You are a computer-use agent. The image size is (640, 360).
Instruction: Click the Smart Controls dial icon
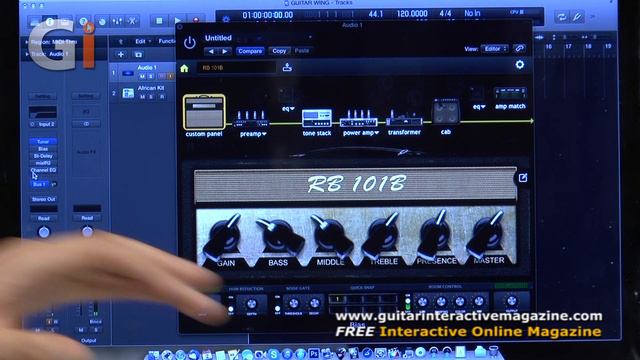tap(102, 21)
